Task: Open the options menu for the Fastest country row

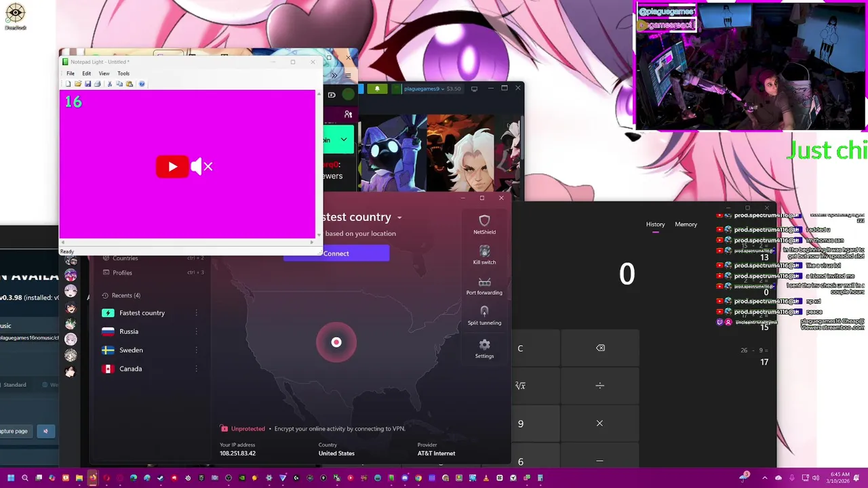Action: pos(197,313)
